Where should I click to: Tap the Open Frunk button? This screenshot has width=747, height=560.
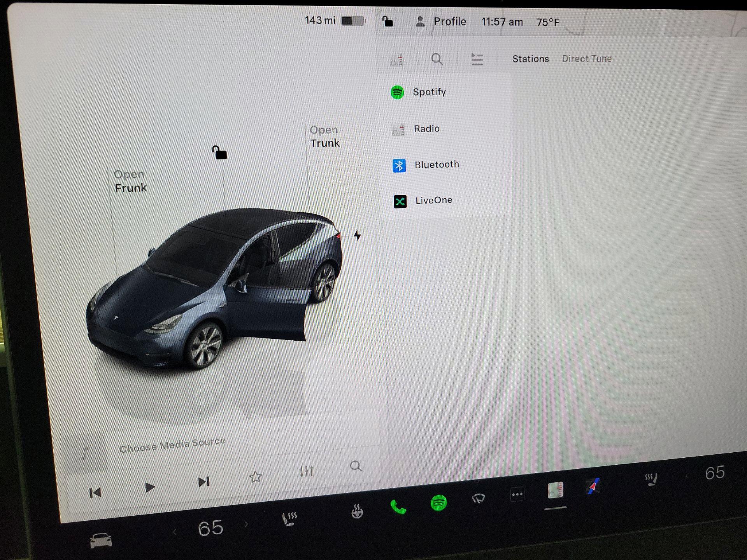click(130, 182)
